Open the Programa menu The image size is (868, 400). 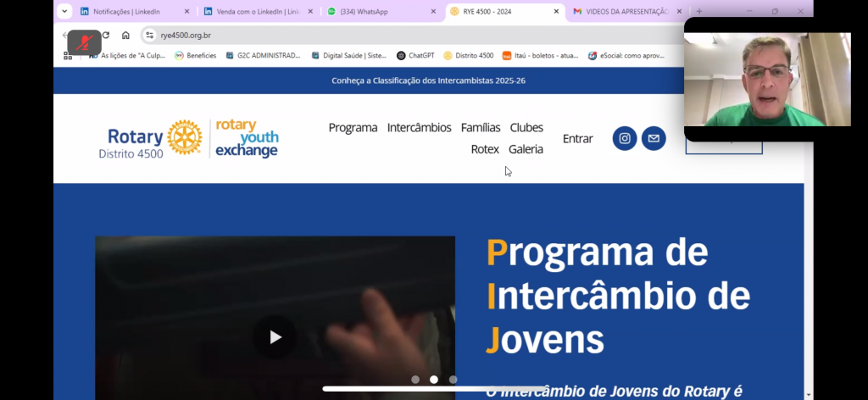pyautogui.click(x=353, y=128)
